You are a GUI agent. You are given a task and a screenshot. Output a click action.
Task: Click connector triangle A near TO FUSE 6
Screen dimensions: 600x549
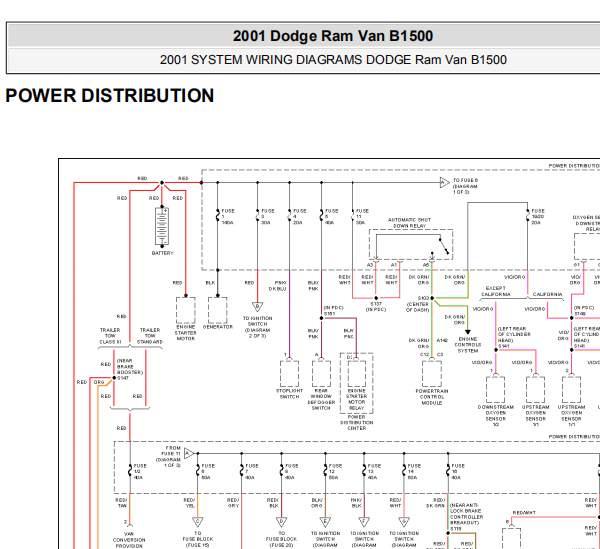pyautogui.click(x=444, y=182)
